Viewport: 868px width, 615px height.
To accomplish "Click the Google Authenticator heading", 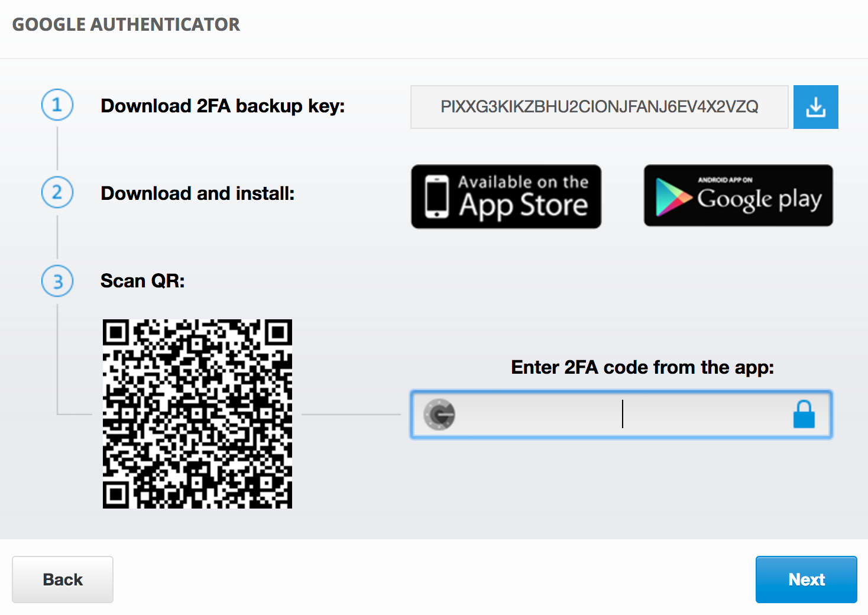I will pyautogui.click(x=126, y=24).
